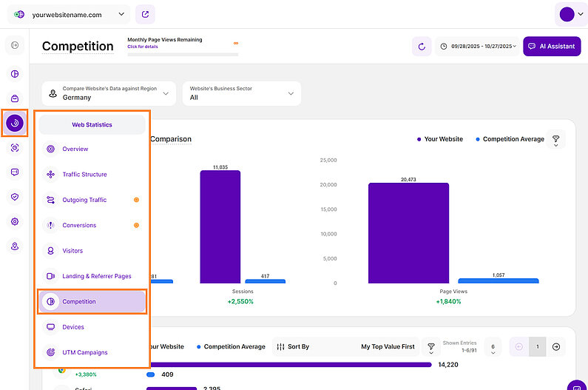Click the Sort By control
Viewport: 588px width, 390px height.
pyautogui.click(x=293, y=346)
